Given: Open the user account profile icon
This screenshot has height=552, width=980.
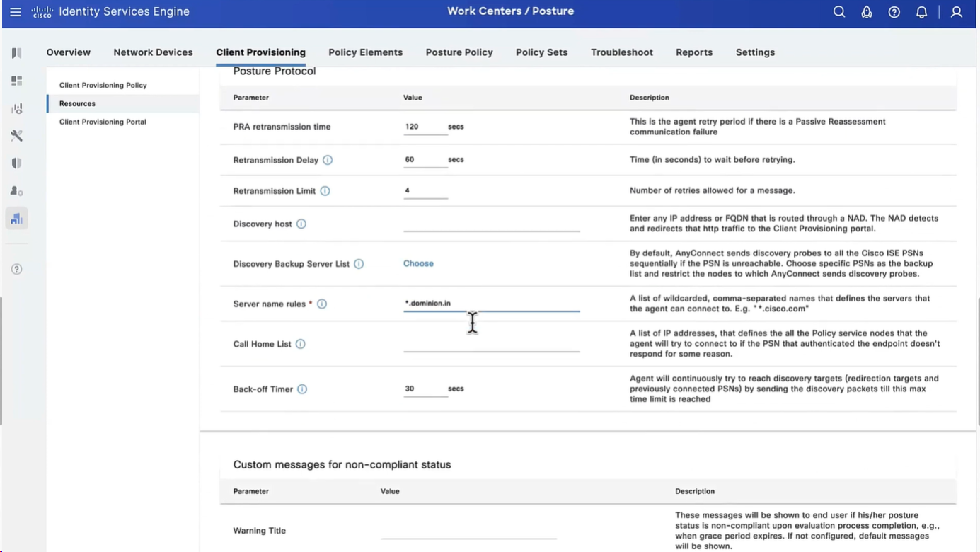Looking at the screenshot, I should pyautogui.click(x=956, y=12).
